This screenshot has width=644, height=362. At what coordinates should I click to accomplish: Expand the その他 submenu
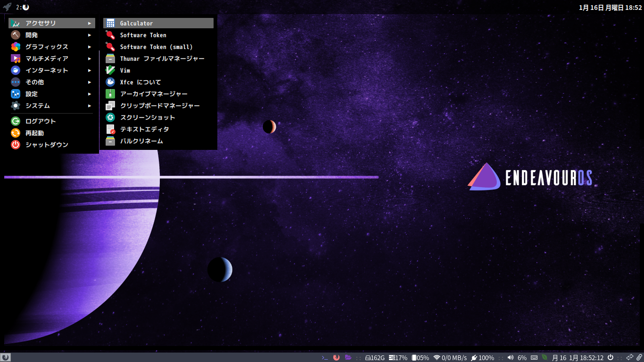click(x=52, y=82)
